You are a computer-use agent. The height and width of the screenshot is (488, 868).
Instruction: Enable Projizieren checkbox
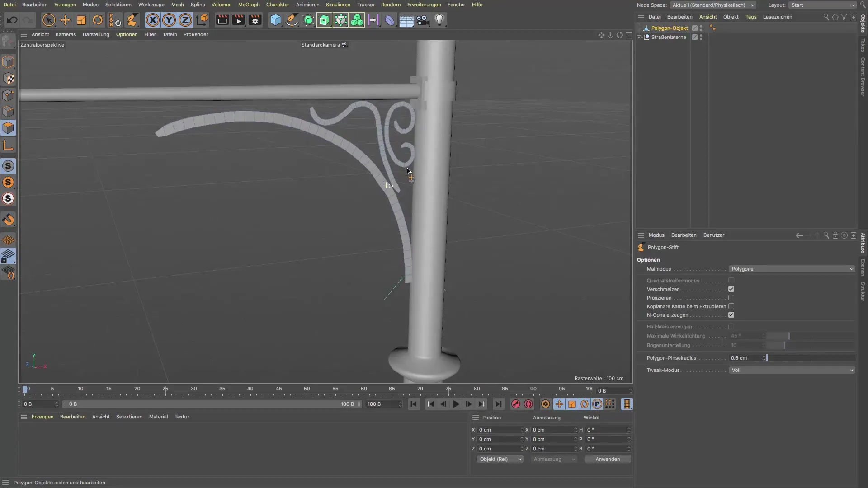[x=731, y=298]
